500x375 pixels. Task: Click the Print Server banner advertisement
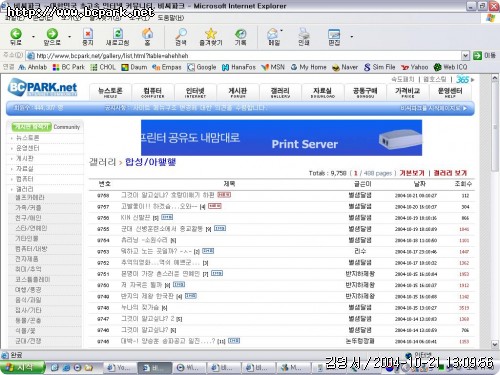click(281, 138)
